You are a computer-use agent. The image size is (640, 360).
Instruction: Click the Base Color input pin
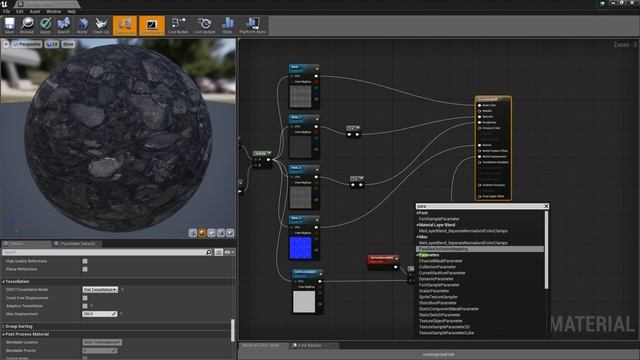point(480,105)
